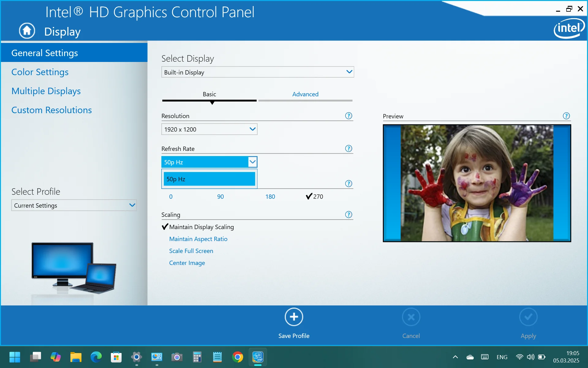
Task: Select 90 degree rotation
Action: point(220,197)
